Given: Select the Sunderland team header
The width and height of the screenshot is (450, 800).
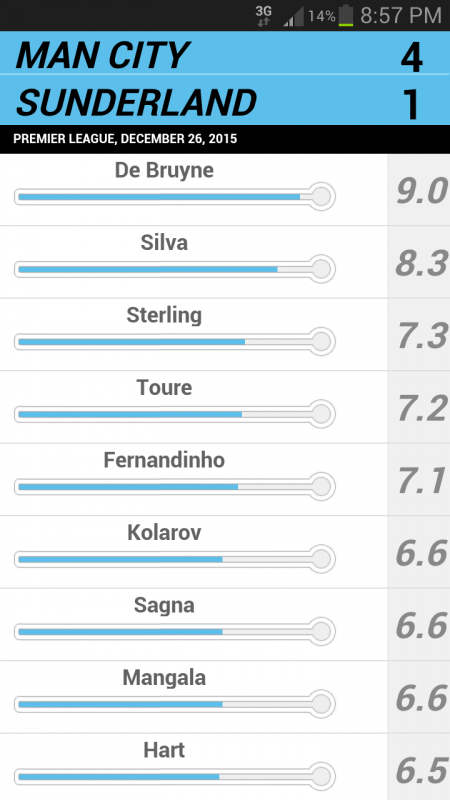Looking at the screenshot, I should 225,100.
